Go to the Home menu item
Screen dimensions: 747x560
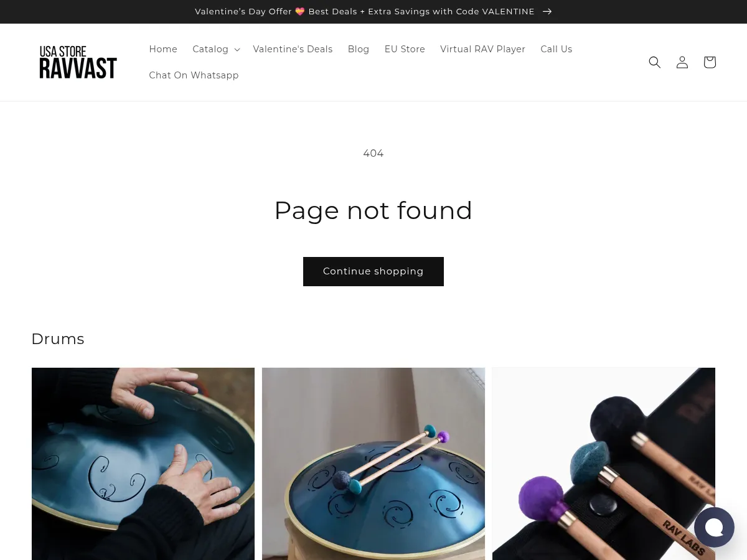[163, 49]
